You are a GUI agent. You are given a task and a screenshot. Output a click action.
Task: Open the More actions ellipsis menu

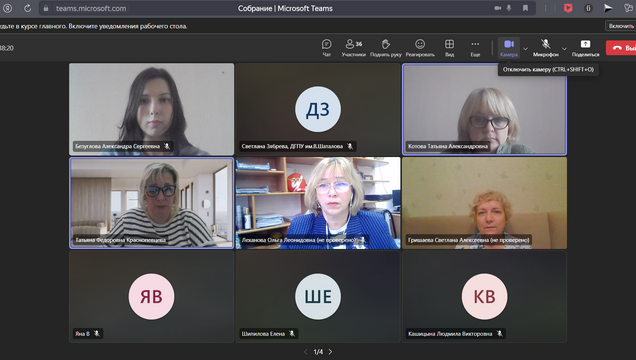475,48
